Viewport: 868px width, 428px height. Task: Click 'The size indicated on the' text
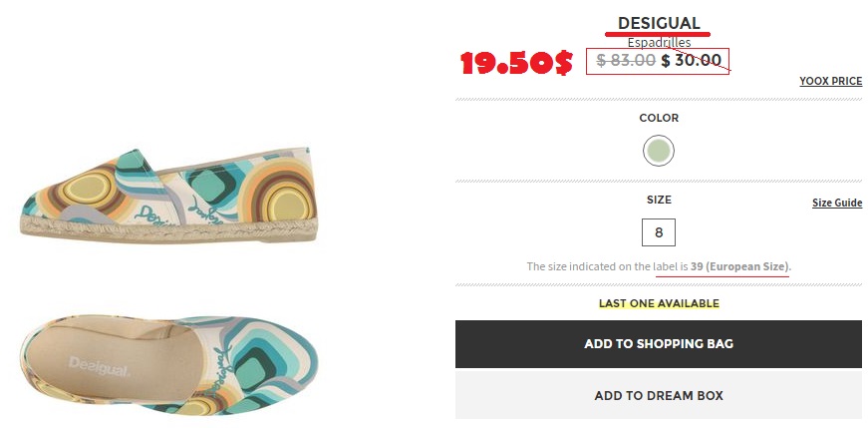click(x=589, y=267)
